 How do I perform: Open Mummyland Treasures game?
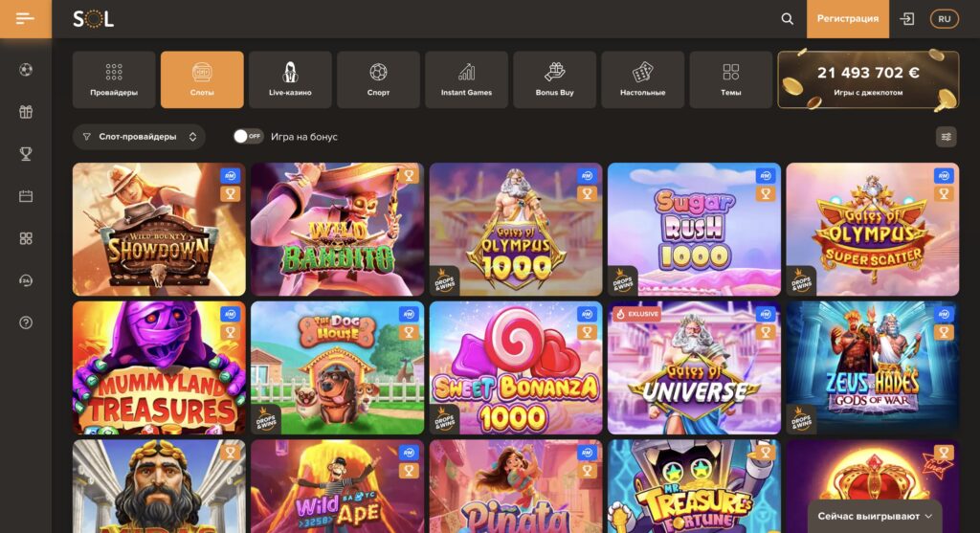(x=159, y=368)
